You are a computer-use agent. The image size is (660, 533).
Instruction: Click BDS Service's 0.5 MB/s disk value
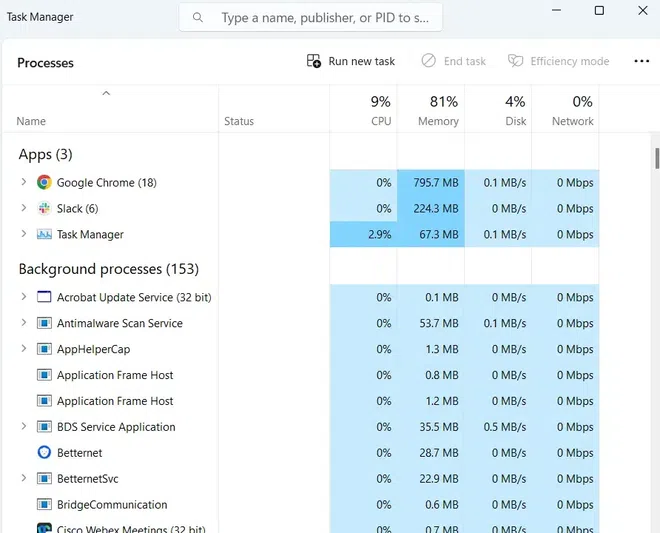[x=505, y=427]
